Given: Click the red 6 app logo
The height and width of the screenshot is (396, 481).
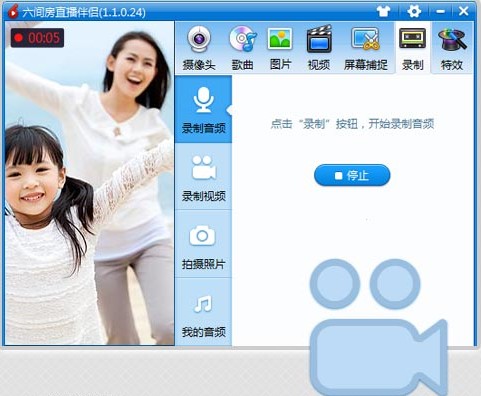Looking at the screenshot, I should (13, 12).
